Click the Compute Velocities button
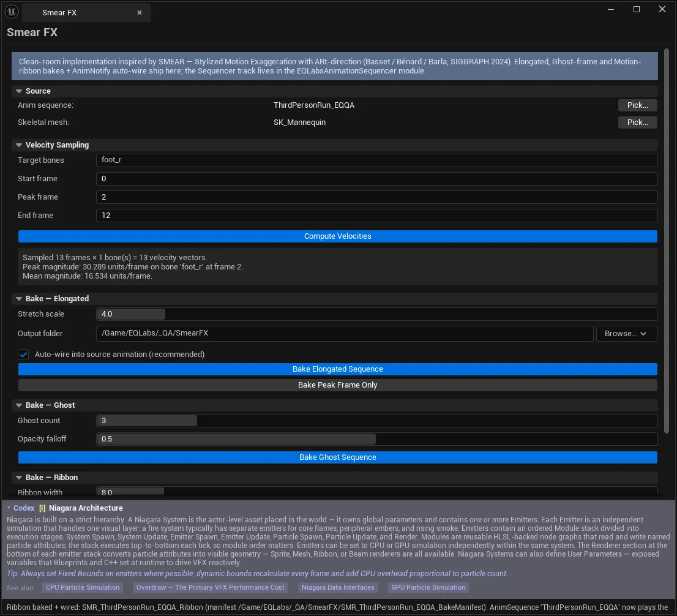 point(338,236)
